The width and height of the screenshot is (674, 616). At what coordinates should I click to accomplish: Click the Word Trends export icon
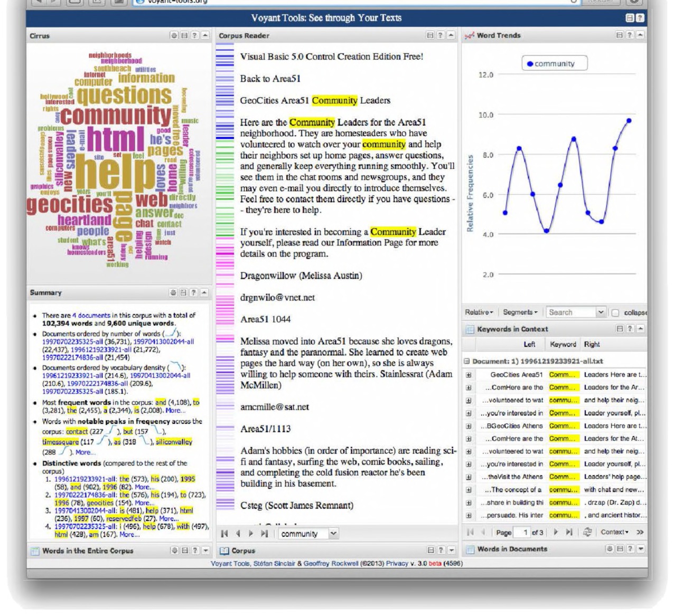[x=620, y=35]
